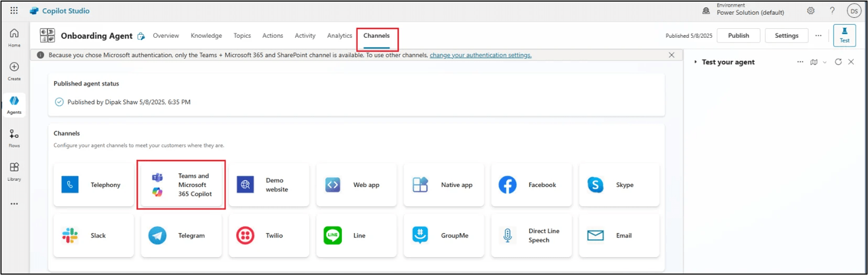Click the Publish button
The height and width of the screenshot is (275, 868).
pyautogui.click(x=738, y=36)
